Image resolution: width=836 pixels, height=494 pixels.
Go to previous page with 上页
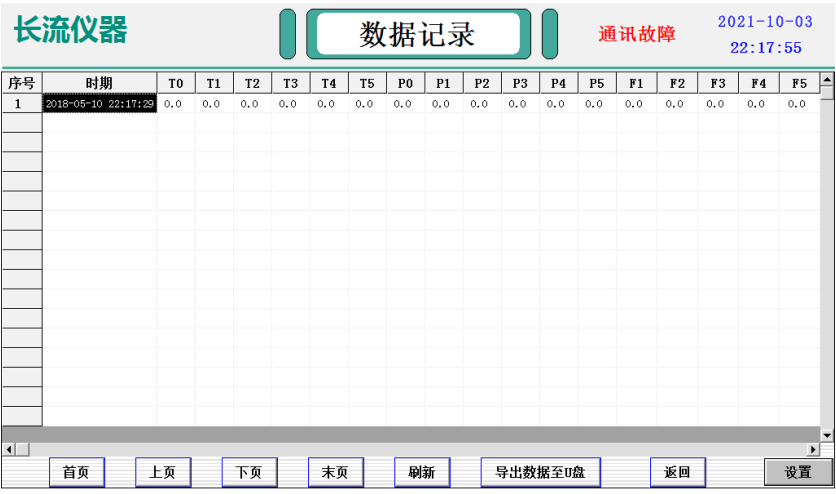pyautogui.click(x=163, y=472)
